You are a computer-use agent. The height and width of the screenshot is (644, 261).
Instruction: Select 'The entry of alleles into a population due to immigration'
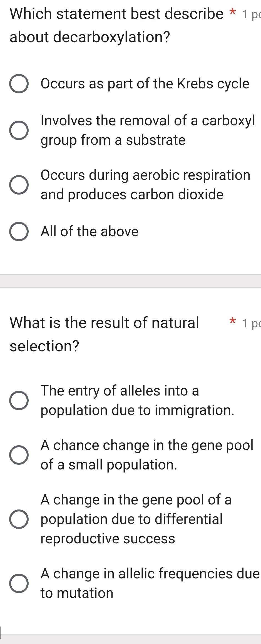click(x=19, y=401)
